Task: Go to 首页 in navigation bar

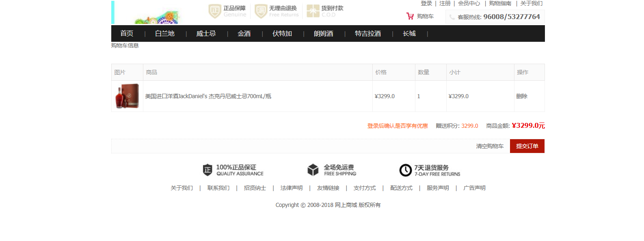Action: pyautogui.click(x=127, y=34)
